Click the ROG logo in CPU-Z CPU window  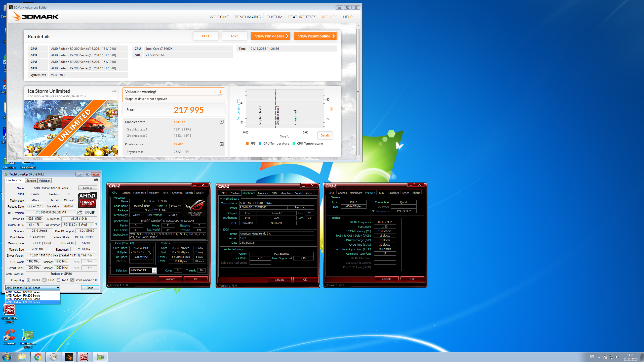(x=195, y=207)
